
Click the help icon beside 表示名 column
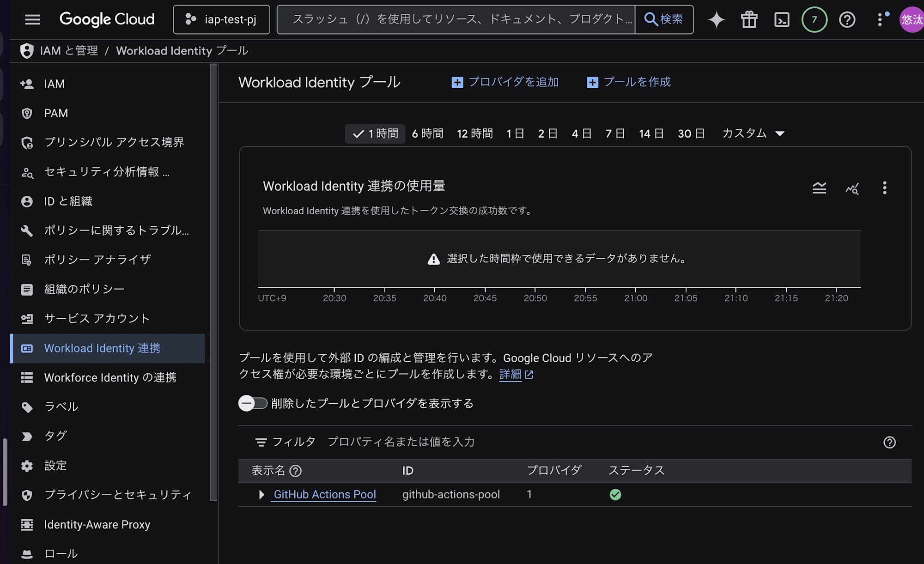tap(295, 471)
